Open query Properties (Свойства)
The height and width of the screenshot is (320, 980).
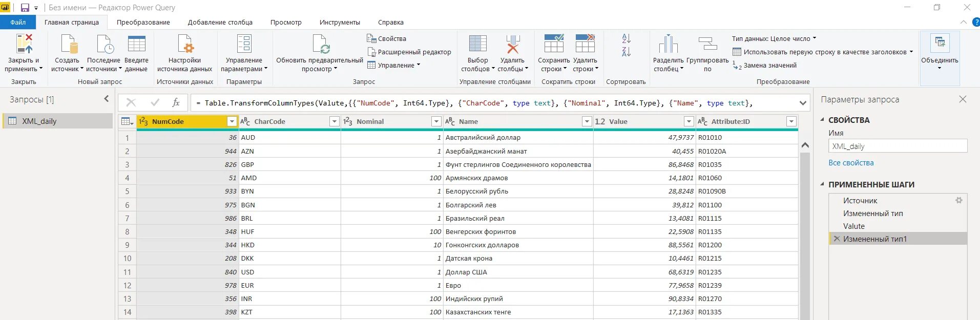click(x=387, y=38)
